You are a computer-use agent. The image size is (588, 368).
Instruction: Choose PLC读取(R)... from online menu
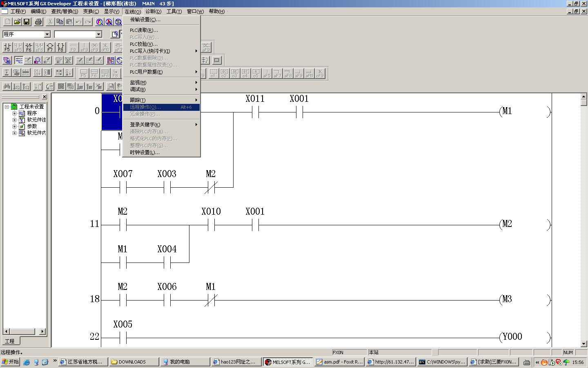coord(161,30)
